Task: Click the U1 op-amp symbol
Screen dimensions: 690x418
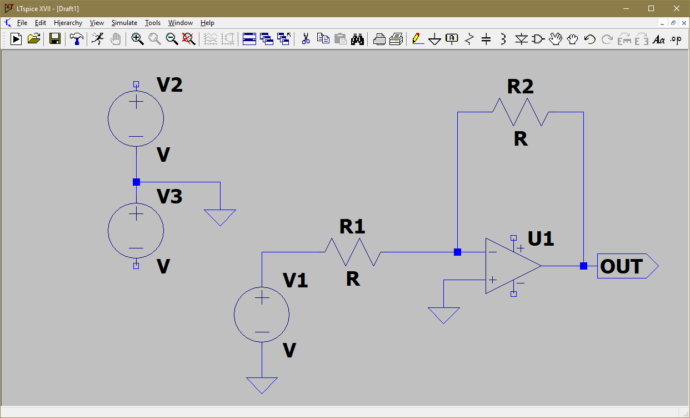Action: pos(512,266)
